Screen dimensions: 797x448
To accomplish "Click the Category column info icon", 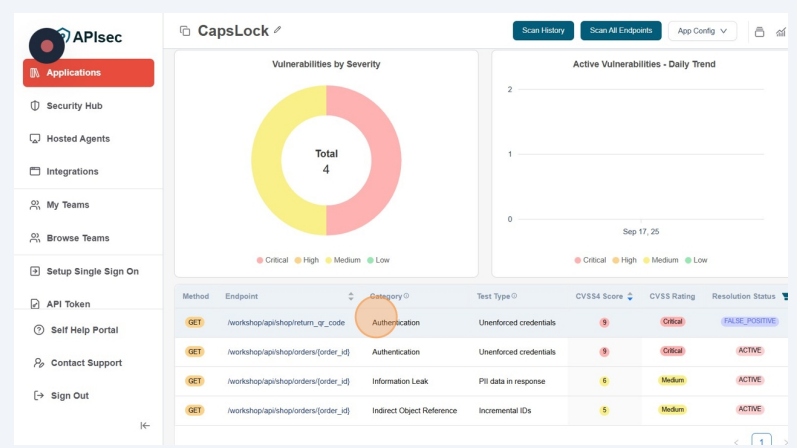I will pyautogui.click(x=406, y=296).
